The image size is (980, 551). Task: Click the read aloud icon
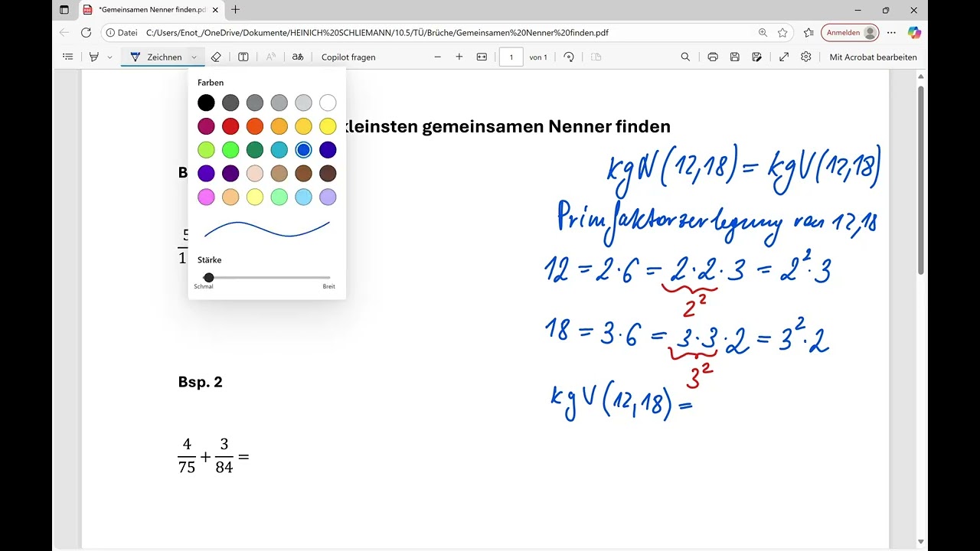pyautogui.click(x=270, y=57)
